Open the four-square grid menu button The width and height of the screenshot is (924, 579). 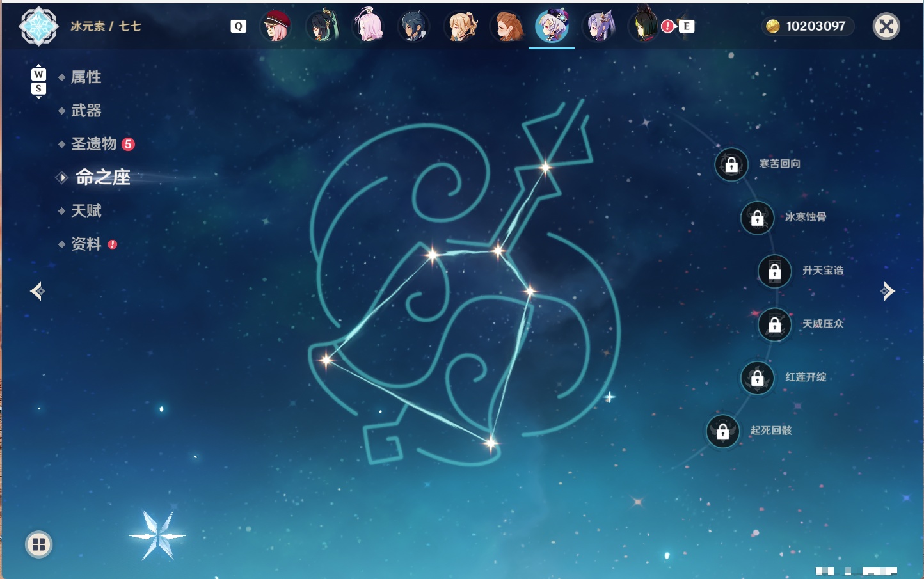click(x=38, y=544)
